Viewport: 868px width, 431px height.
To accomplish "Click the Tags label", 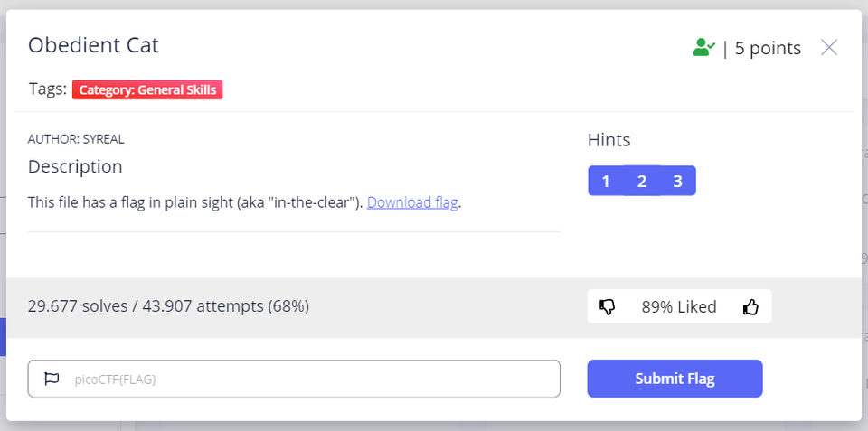I will 48,89.
